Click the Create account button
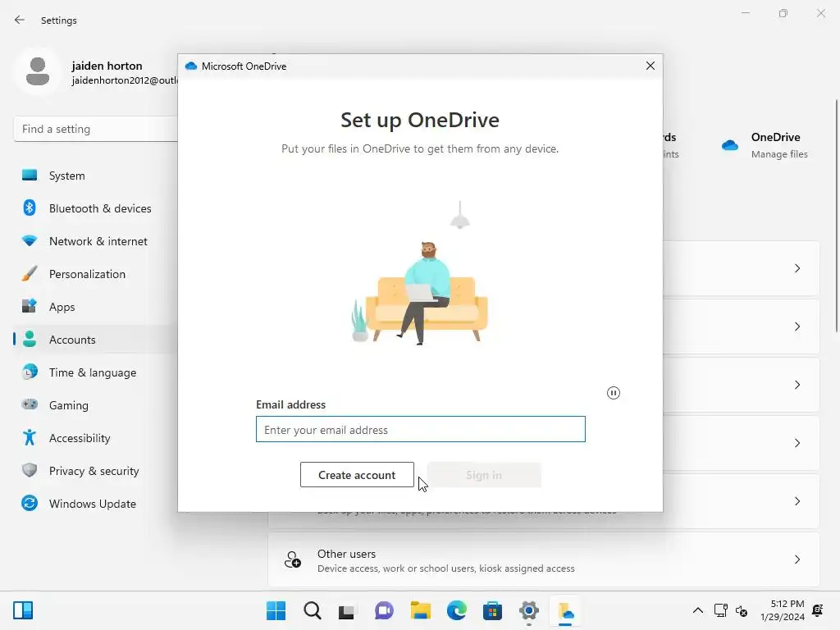Image resolution: width=840 pixels, height=630 pixels. point(357,475)
